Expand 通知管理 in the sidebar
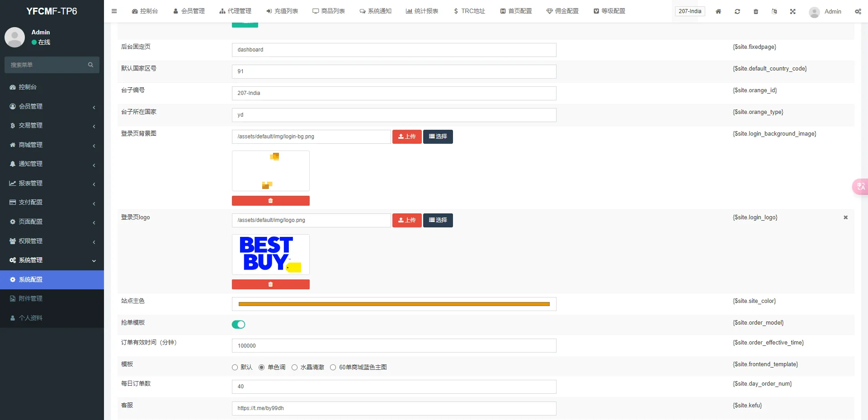This screenshot has width=868, height=420. click(x=52, y=164)
